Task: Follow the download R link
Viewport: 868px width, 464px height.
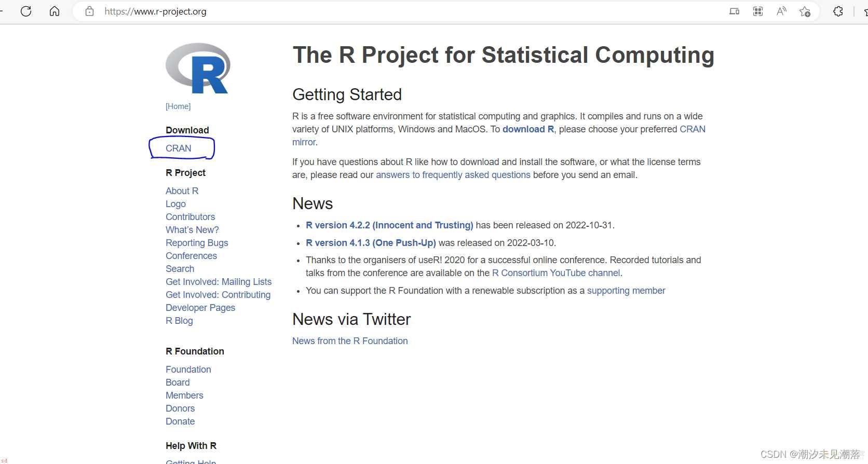Action: tap(528, 129)
